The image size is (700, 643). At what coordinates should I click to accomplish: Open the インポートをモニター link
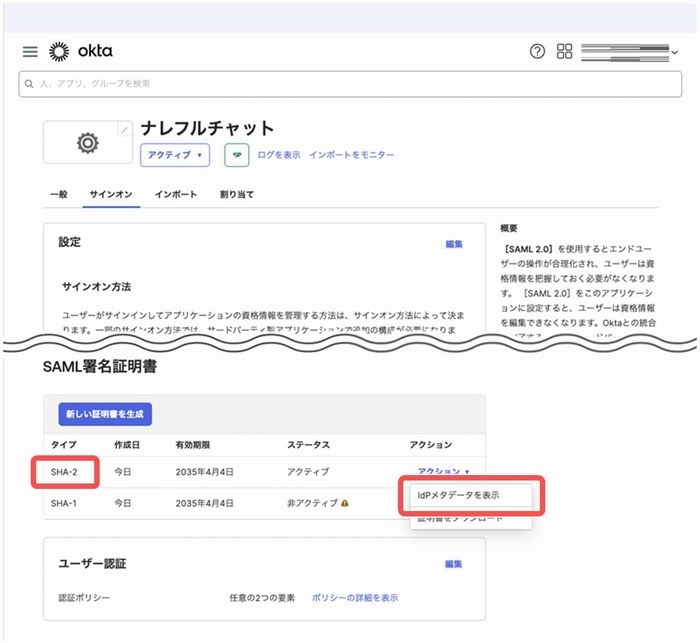(x=351, y=155)
